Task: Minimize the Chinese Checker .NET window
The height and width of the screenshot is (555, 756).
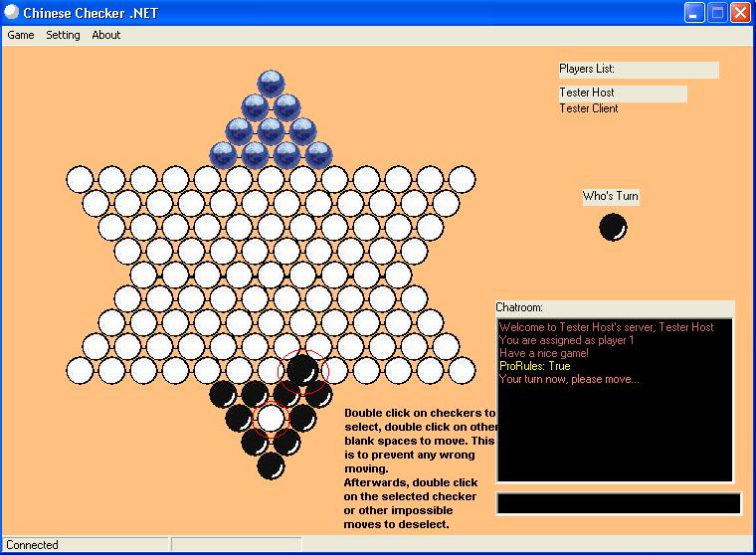Action: [694, 13]
